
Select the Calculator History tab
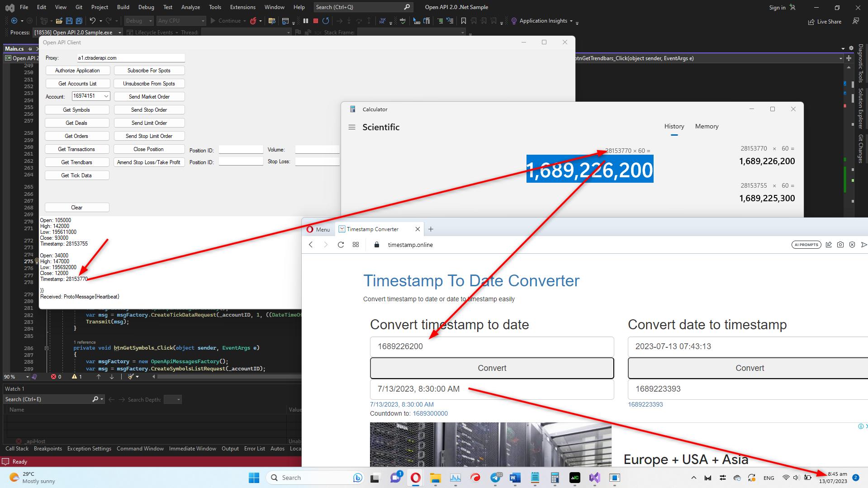674,127
